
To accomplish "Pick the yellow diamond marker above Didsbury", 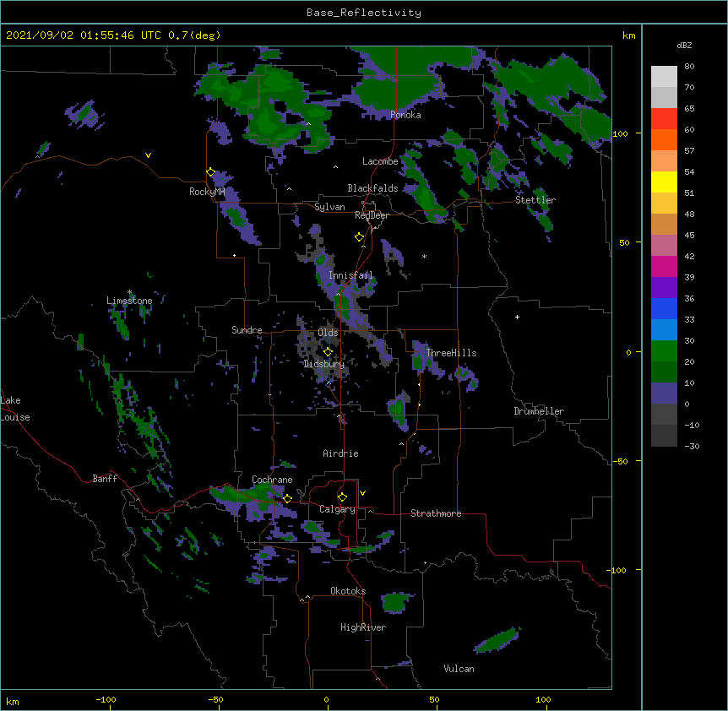I will [x=328, y=352].
